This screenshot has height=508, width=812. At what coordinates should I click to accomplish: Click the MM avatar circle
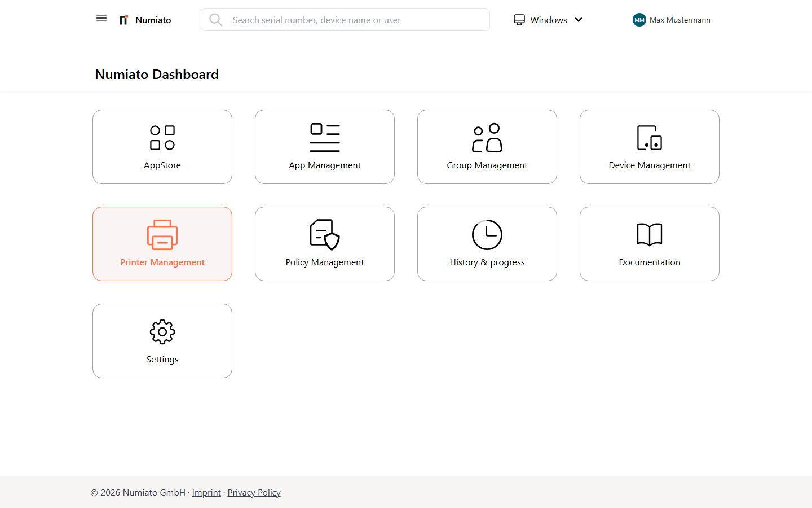639,20
